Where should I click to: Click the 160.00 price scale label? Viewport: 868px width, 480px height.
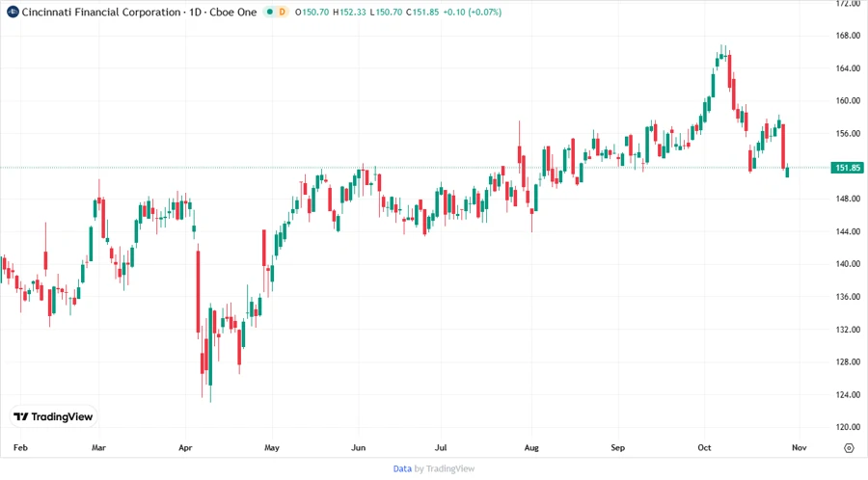coord(848,100)
